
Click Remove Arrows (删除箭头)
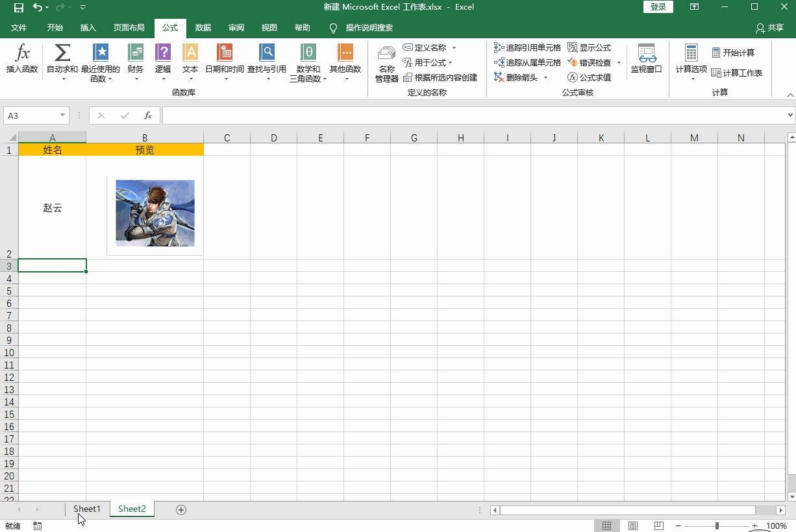pyautogui.click(x=517, y=77)
